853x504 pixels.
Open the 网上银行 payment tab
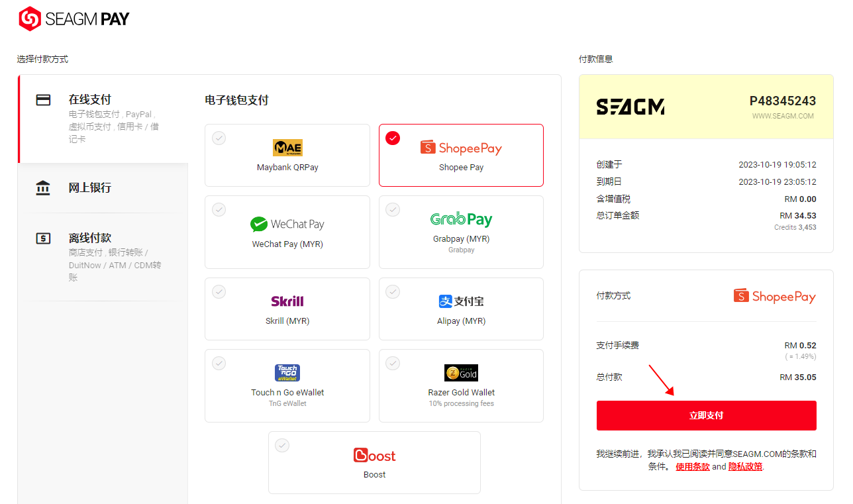tap(103, 188)
